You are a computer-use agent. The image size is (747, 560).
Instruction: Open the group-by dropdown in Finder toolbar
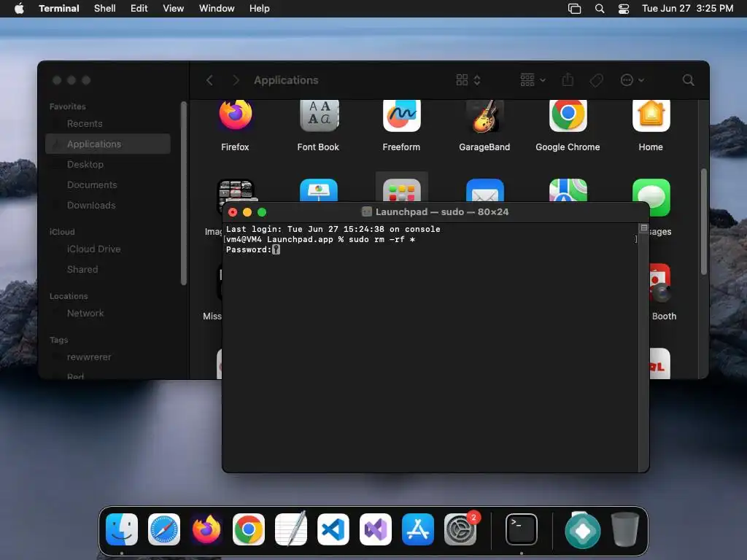(533, 79)
